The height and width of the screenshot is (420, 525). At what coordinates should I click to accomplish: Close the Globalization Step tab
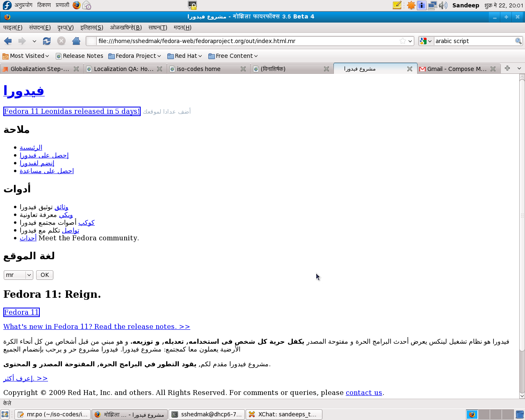[76, 69]
